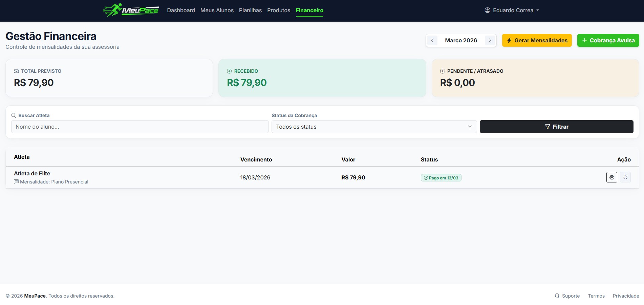Screen dimensions: 644x305
Task: Click the user avatar icon
Action: click(x=487, y=10)
